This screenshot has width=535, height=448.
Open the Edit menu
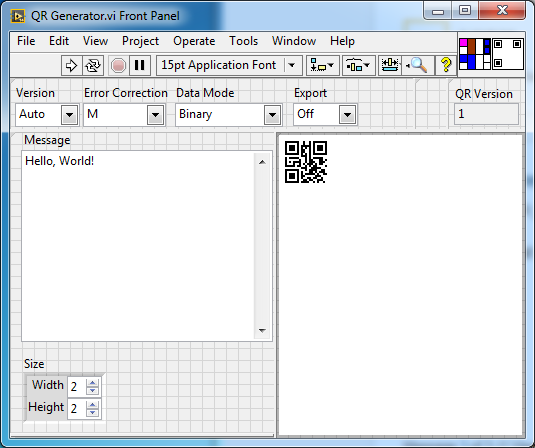(x=59, y=41)
